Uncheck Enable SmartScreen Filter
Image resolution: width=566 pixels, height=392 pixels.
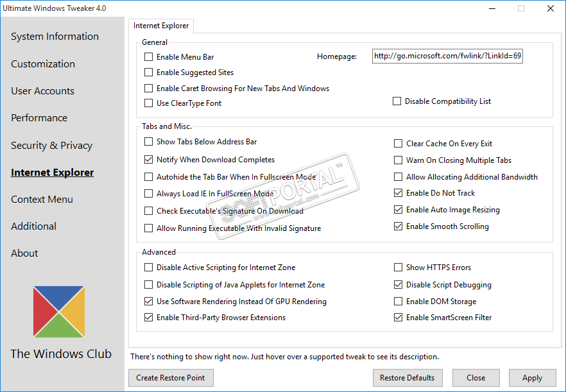click(x=398, y=318)
